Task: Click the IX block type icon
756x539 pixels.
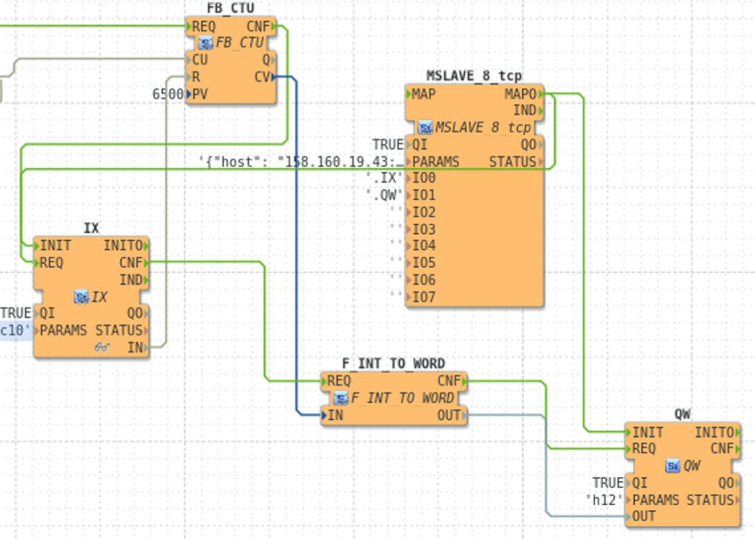Action: (81, 297)
